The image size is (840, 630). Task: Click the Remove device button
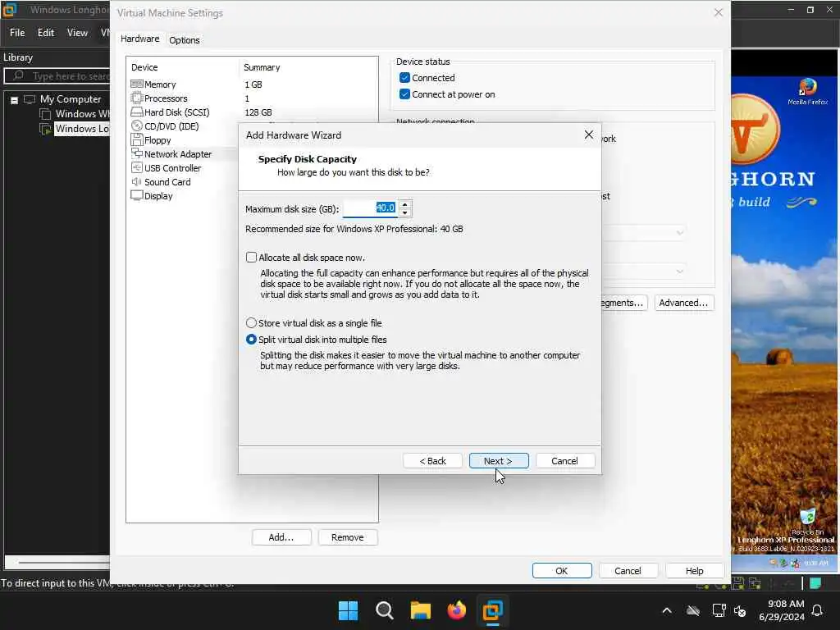tap(348, 537)
